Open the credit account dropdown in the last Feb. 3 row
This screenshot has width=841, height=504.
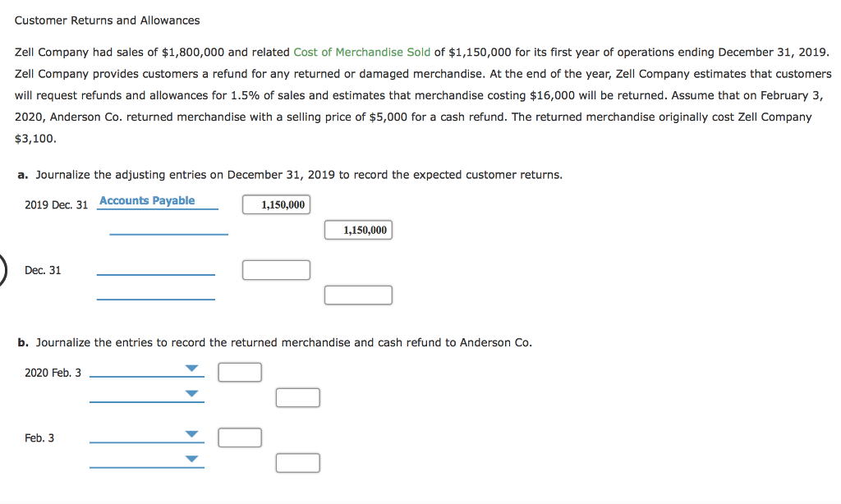(191, 460)
